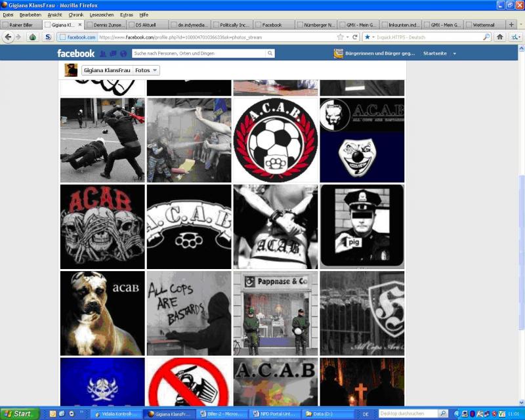
Task: Open the Extras menu
Action: coord(126,14)
